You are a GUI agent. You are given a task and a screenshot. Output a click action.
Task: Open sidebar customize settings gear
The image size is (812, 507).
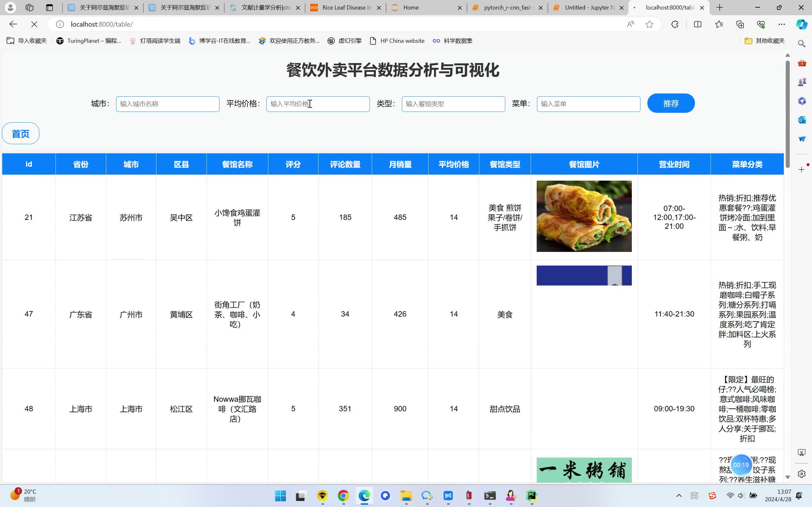[802, 474]
